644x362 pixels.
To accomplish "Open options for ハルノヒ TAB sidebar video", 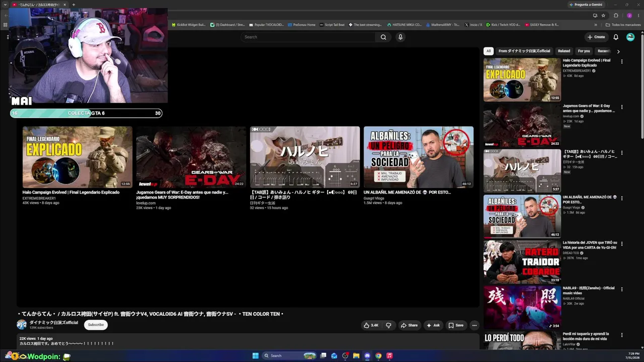I will [622, 153].
